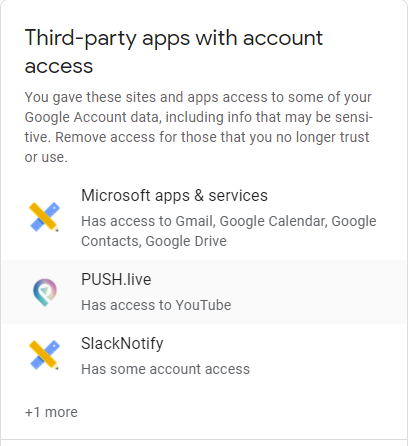Open the SlackNotify app title
Viewport: 411px width, 446px height.
tap(122, 343)
